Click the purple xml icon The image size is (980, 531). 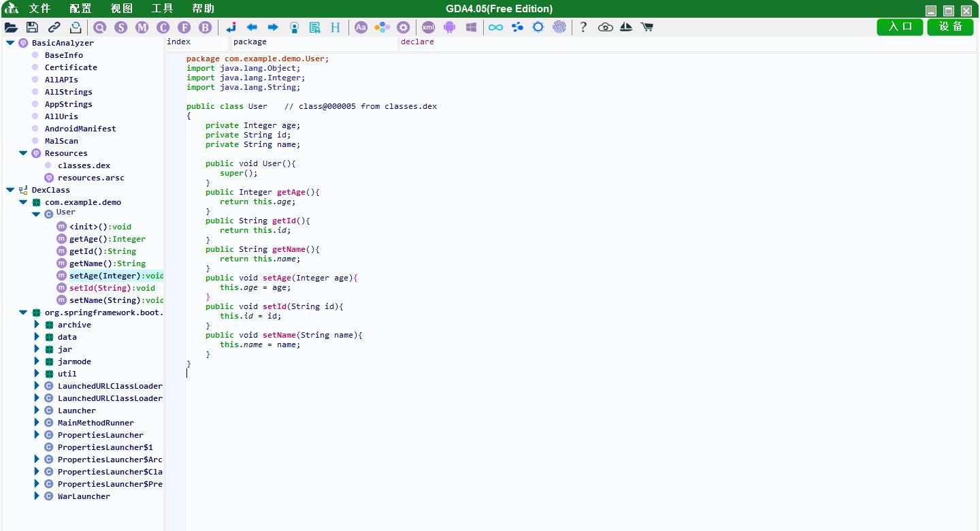pos(428,27)
